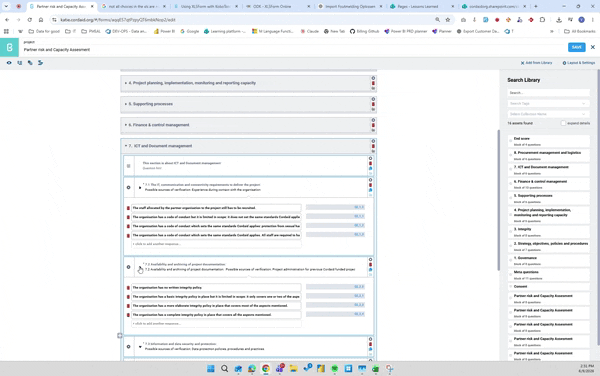Open 'Layout & Settings' panel

point(579,63)
